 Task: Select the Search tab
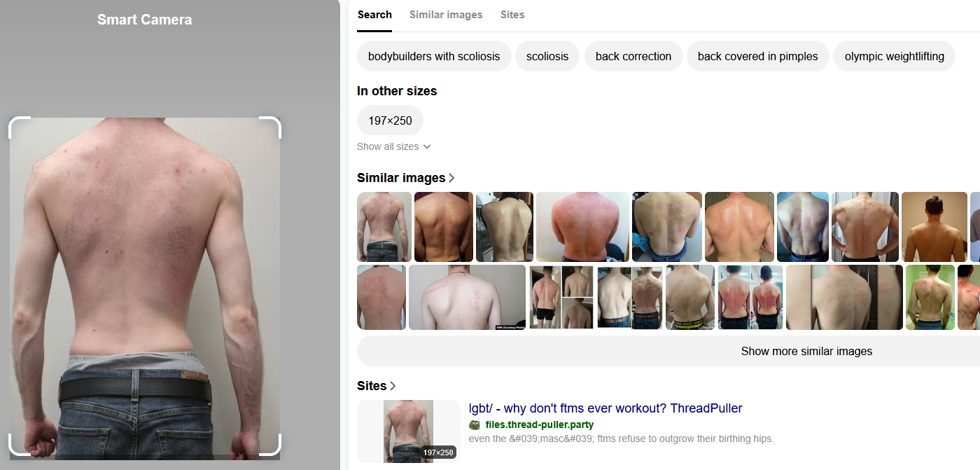pyautogui.click(x=374, y=15)
